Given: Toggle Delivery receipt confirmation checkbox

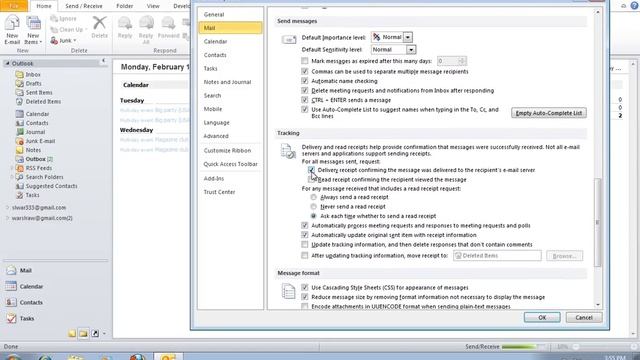Looking at the screenshot, I should (311, 170).
